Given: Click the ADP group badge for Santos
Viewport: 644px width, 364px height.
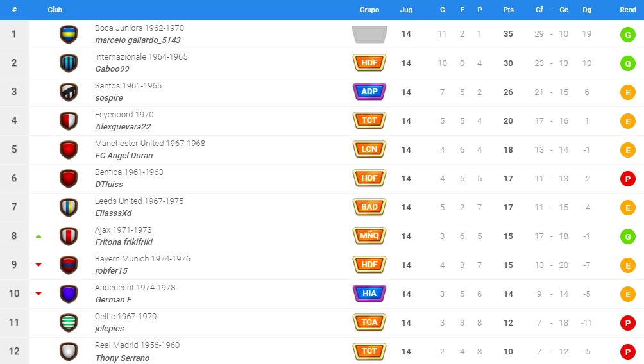Looking at the screenshot, I should tap(369, 92).
